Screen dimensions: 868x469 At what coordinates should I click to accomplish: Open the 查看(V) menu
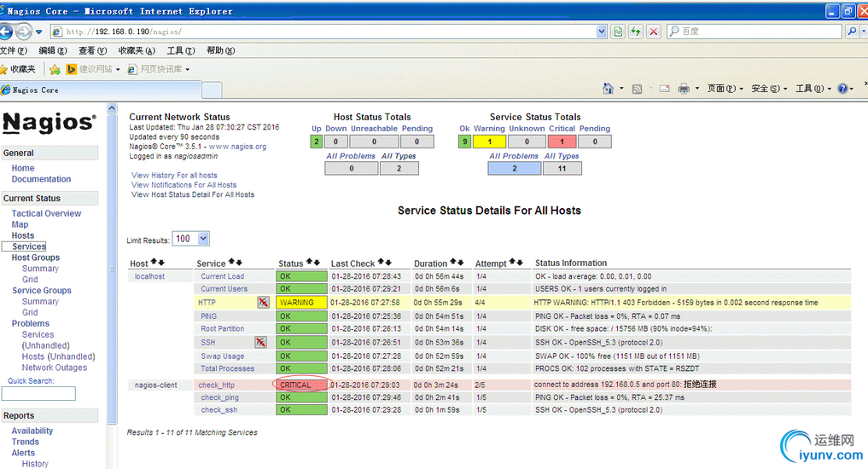pos(92,50)
